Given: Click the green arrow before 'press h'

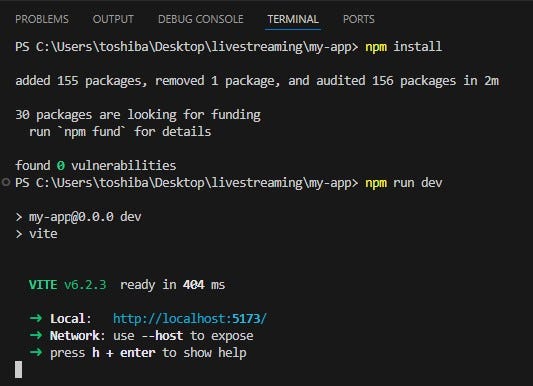Looking at the screenshot, I should click(36, 352).
